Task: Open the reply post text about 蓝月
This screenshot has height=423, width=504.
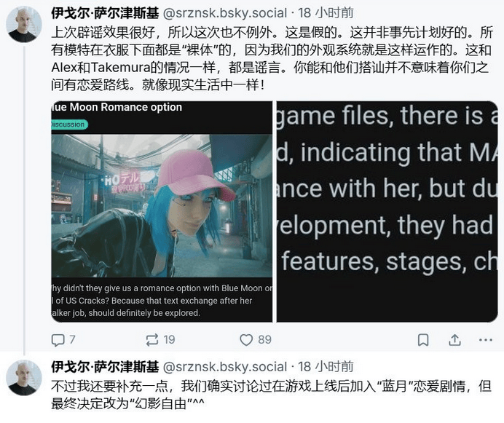Action: pyautogui.click(x=271, y=394)
